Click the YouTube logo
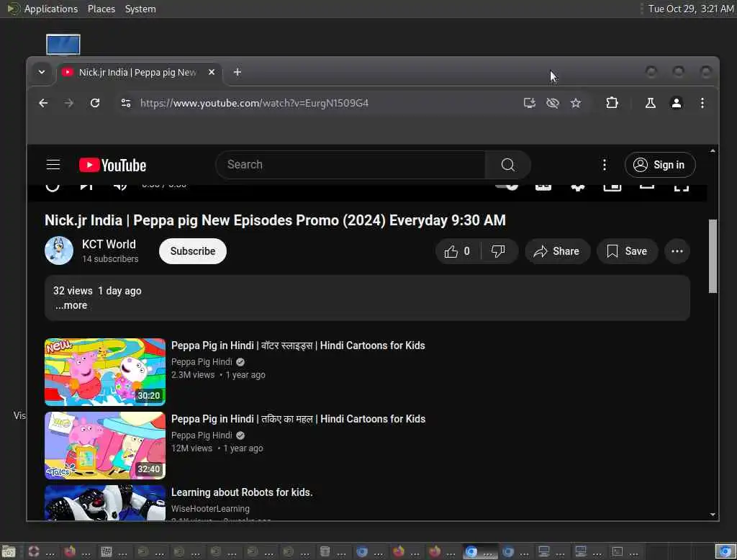Viewport: 737px width, 560px height. coord(113,165)
